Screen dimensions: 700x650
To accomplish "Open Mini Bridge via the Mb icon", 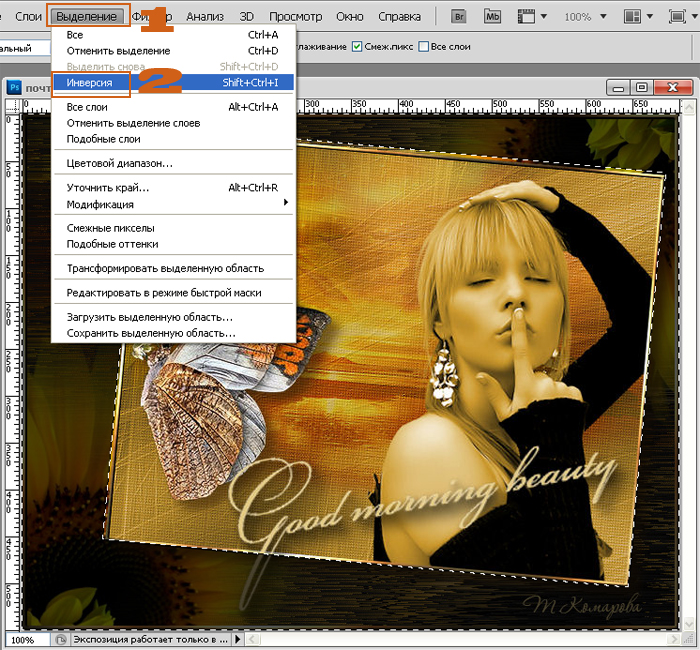I will [492, 17].
